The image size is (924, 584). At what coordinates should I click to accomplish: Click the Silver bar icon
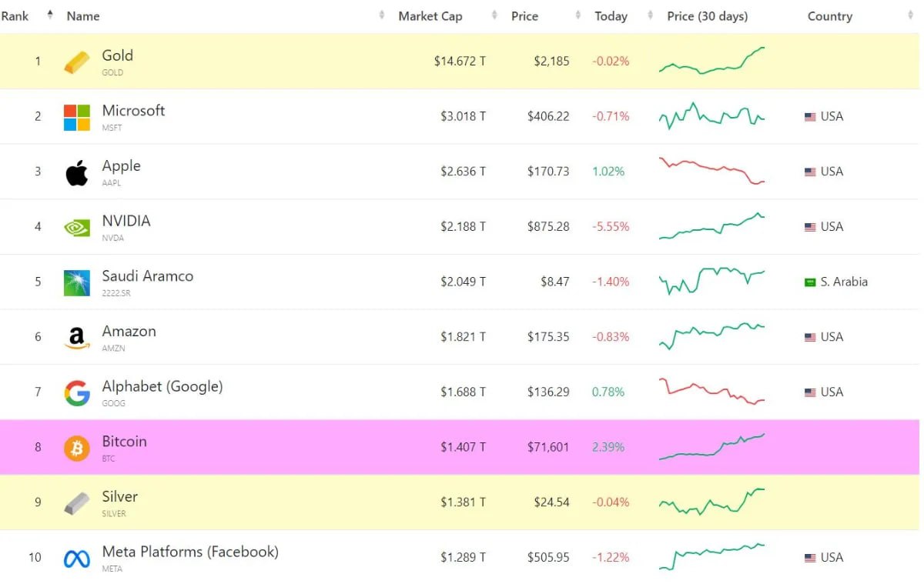[76, 503]
